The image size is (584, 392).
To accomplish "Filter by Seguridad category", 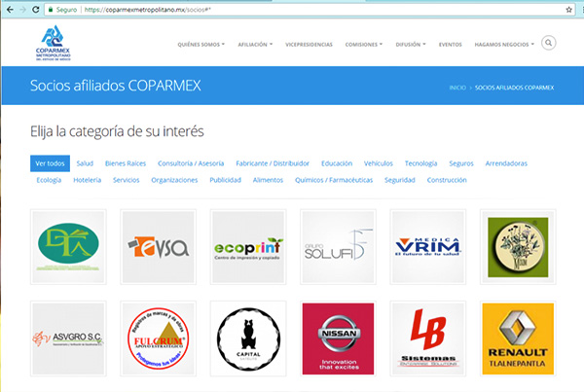I will pos(400,180).
